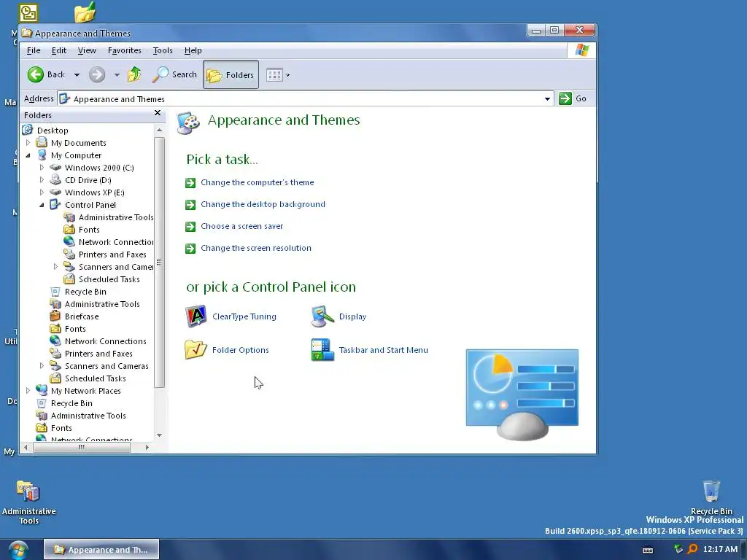Image resolution: width=747 pixels, height=560 pixels.
Task: Open the Views dropdown arrow
Action: point(287,75)
